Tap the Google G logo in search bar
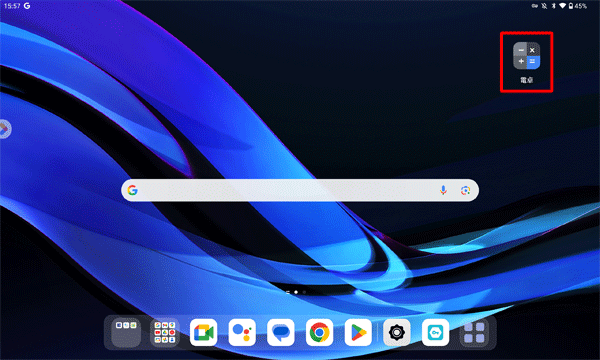 coord(133,190)
